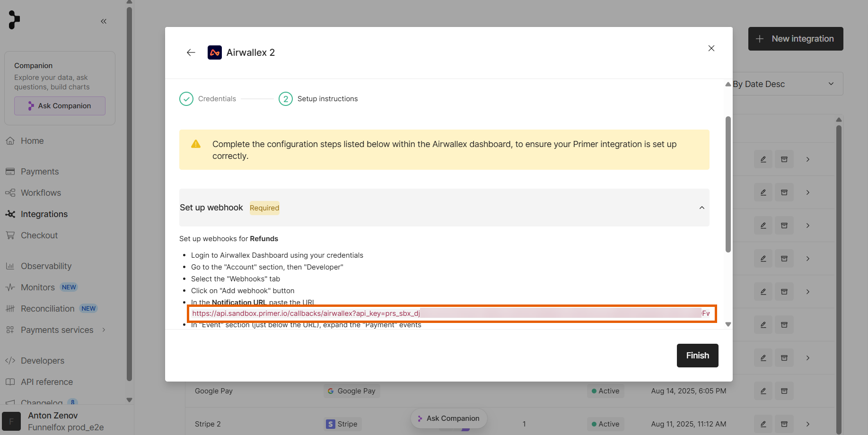868x435 pixels.
Task: Click the modal's vertical scrollbar thumb
Action: click(x=728, y=184)
